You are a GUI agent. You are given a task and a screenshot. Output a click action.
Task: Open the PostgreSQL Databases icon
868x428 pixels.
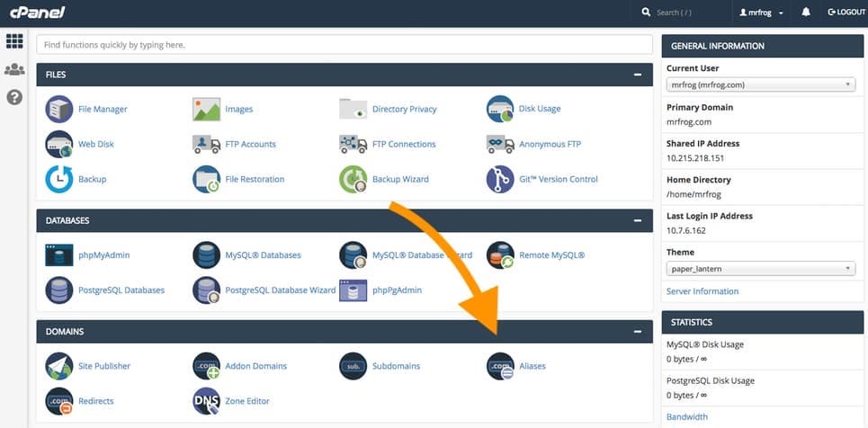(59, 290)
